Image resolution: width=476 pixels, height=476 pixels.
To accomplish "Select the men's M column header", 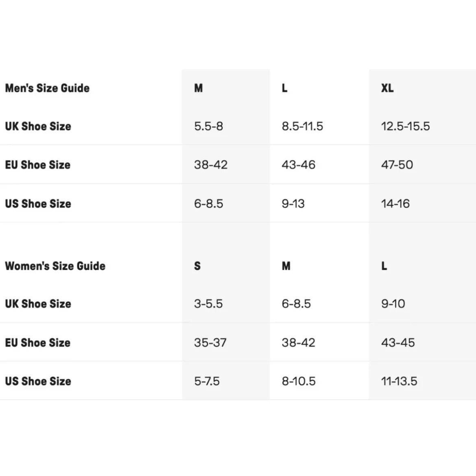I will [x=198, y=88].
